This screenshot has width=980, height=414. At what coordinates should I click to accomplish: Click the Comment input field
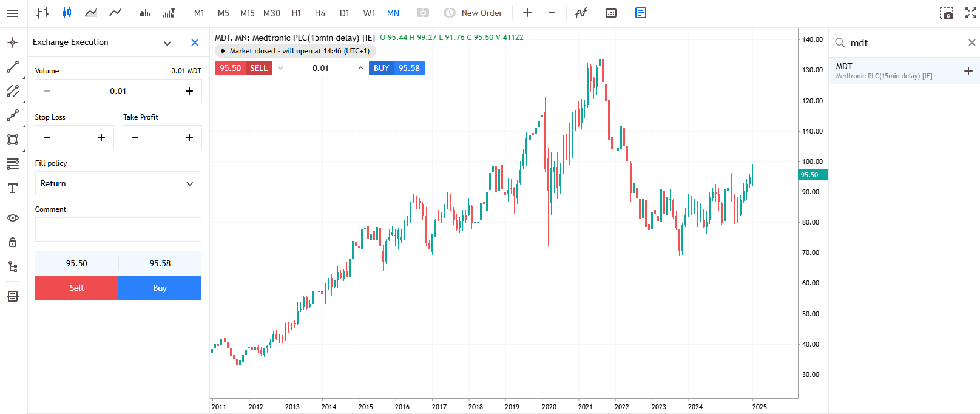click(x=118, y=229)
